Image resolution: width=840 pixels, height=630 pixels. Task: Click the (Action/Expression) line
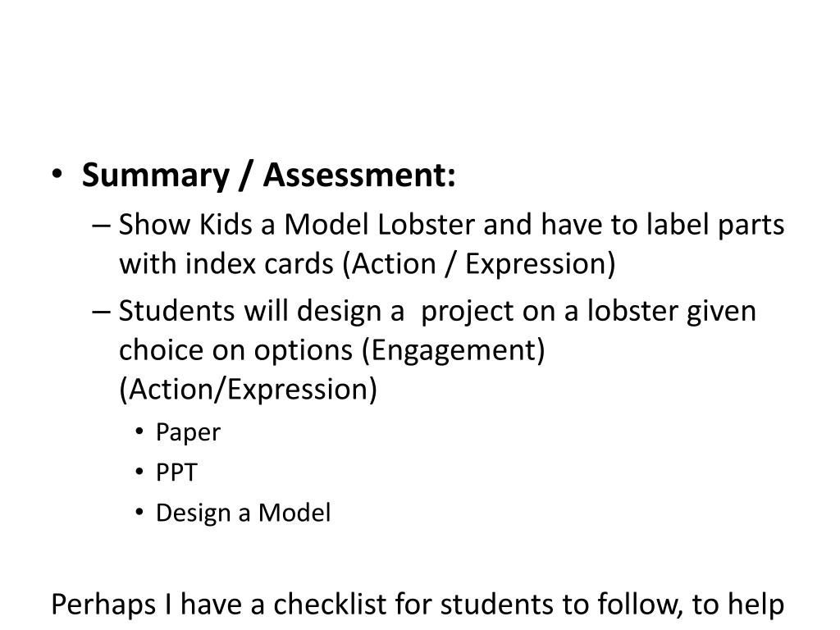coord(248,390)
